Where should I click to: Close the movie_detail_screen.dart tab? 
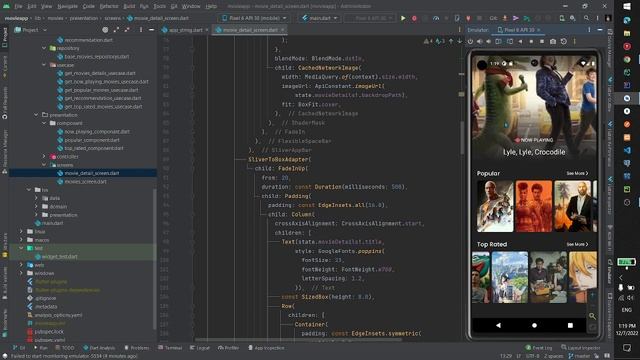282,30
